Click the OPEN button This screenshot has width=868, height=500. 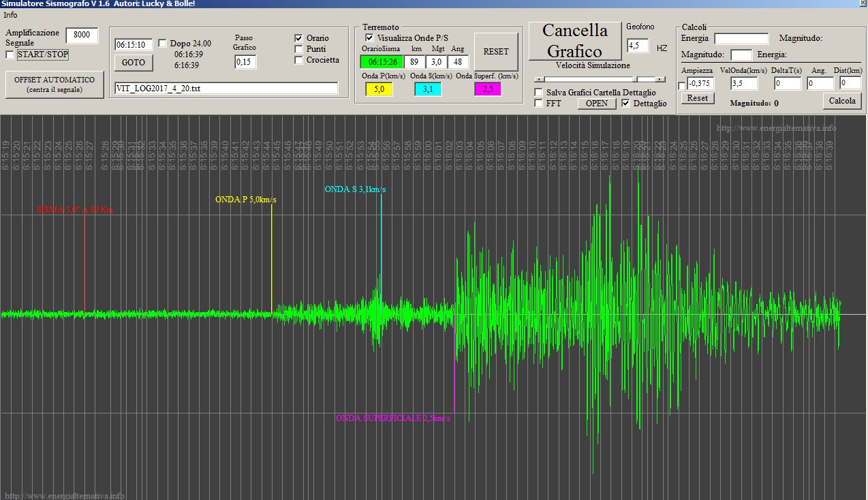[597, 104]
